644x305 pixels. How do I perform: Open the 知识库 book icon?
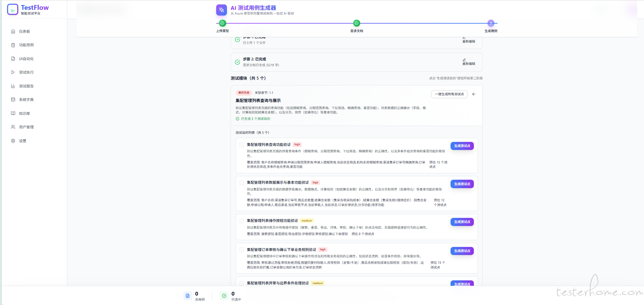click(13, 113)
